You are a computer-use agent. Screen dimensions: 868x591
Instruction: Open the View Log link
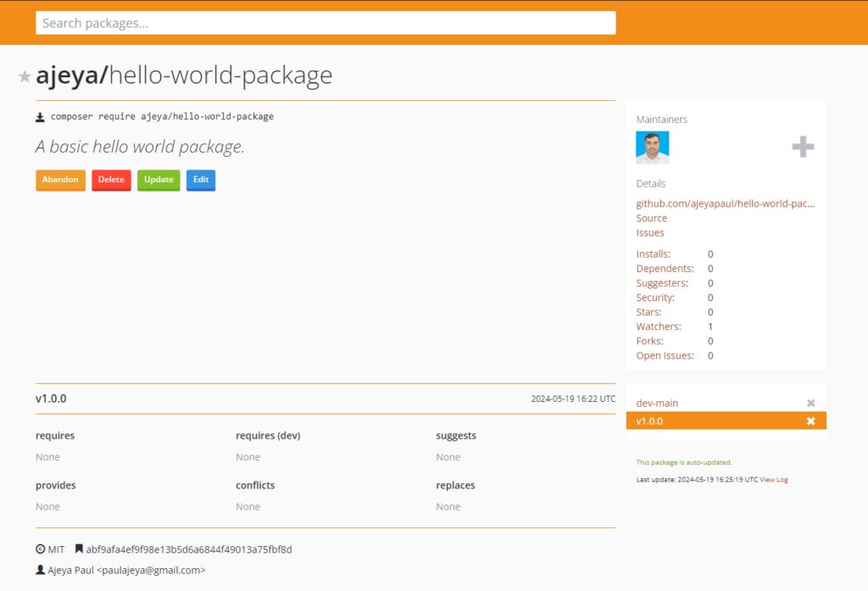coord(773,480)
